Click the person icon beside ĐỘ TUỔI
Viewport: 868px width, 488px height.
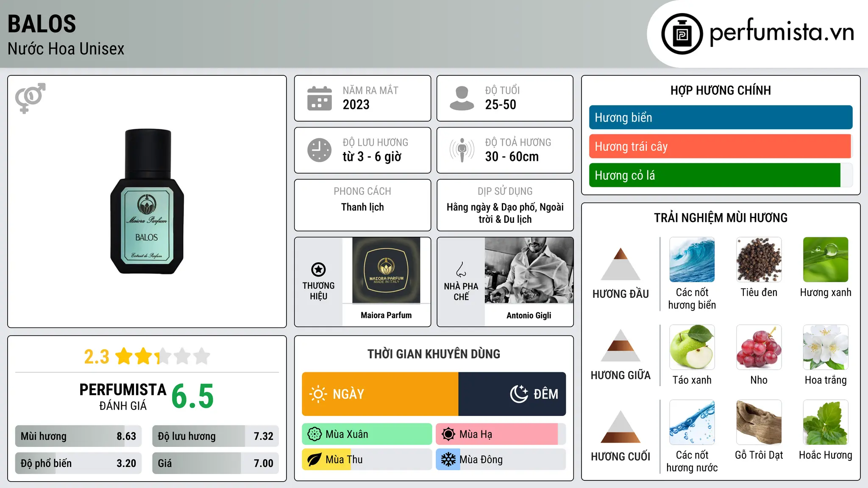point(462,98)
